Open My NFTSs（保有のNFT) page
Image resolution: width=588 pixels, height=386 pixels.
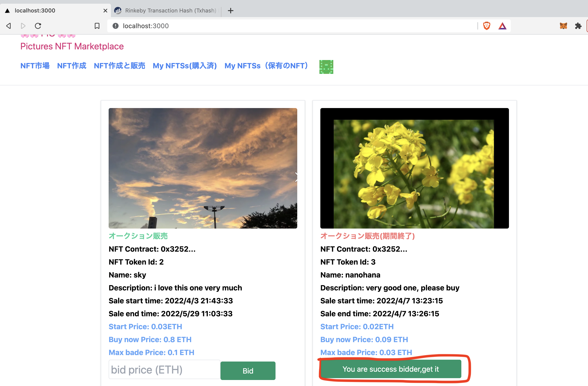(266, 66)
